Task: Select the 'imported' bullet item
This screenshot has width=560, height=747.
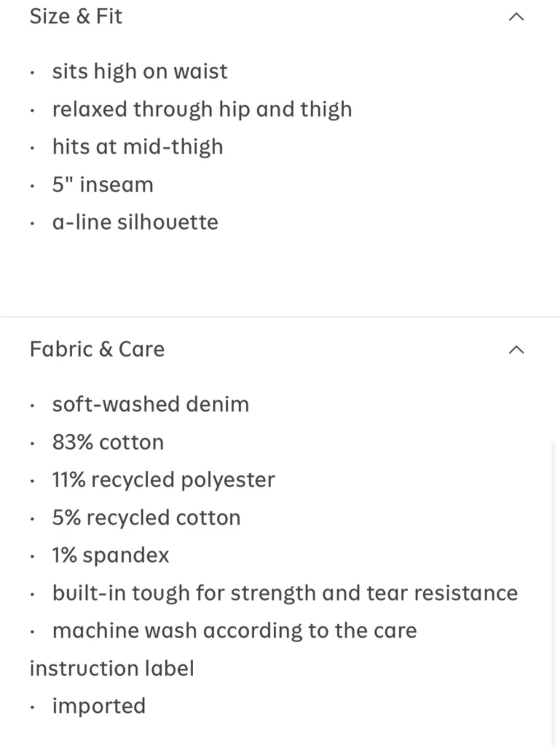Action: [99, 706]
